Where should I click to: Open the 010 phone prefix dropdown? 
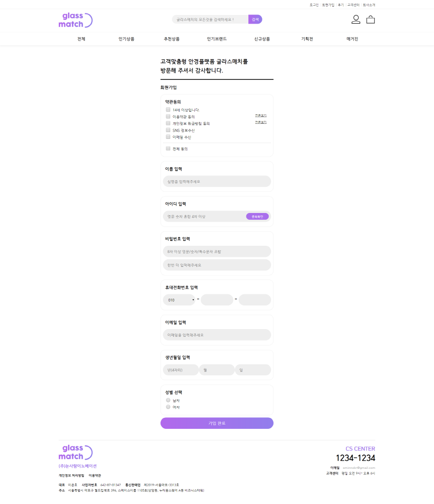(x=179, y=300)
